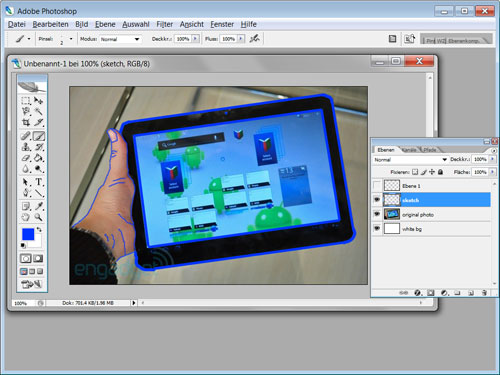Select the Move tool

pos(38,100)
